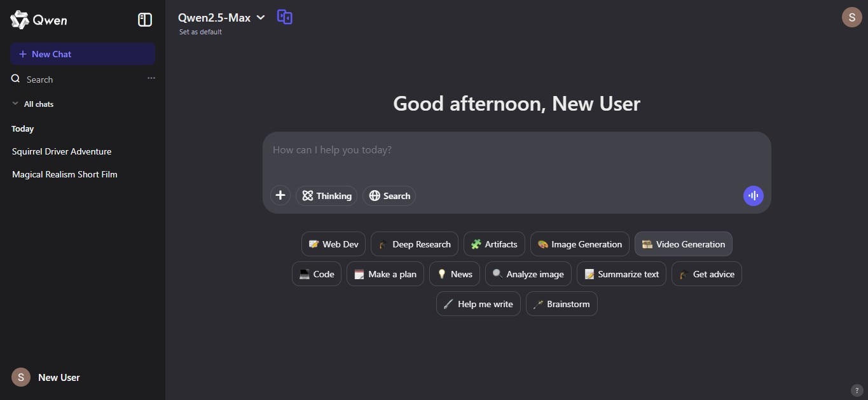Open the profile avatar at top right
868x400 pixels.
pos(852,17)
